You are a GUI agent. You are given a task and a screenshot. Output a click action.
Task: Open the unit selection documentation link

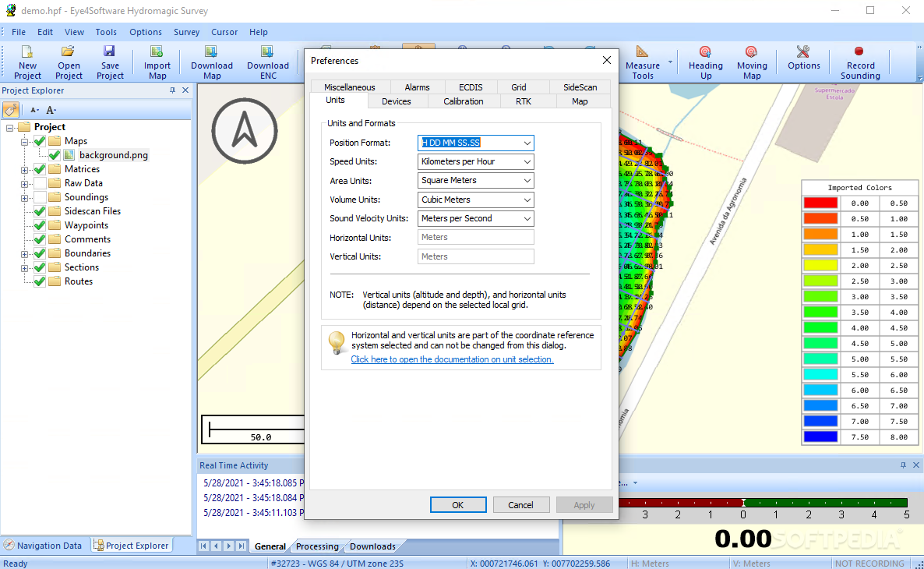(452, 359)
